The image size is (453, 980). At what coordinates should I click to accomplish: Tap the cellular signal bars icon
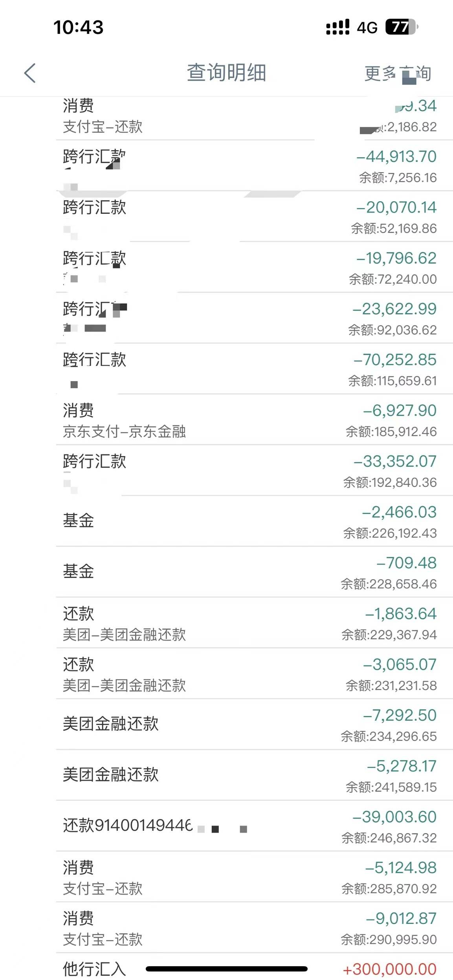(x=337, y=27)
